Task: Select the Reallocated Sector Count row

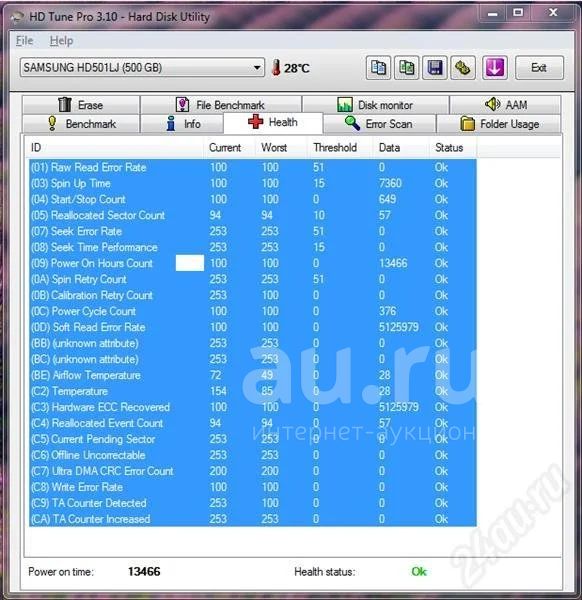Action: tap(253, 215)
